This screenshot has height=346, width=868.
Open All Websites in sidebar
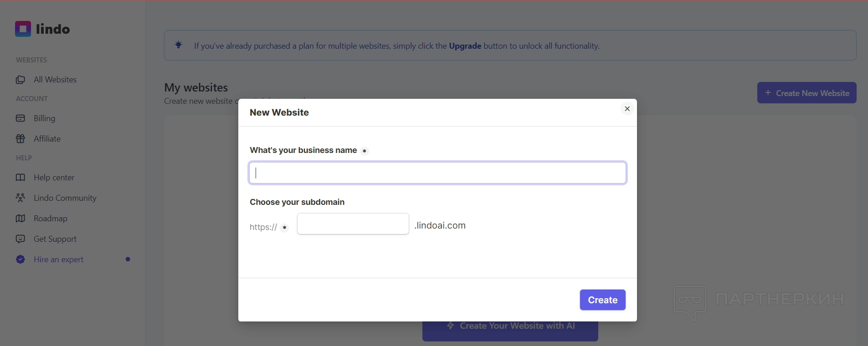55,80
